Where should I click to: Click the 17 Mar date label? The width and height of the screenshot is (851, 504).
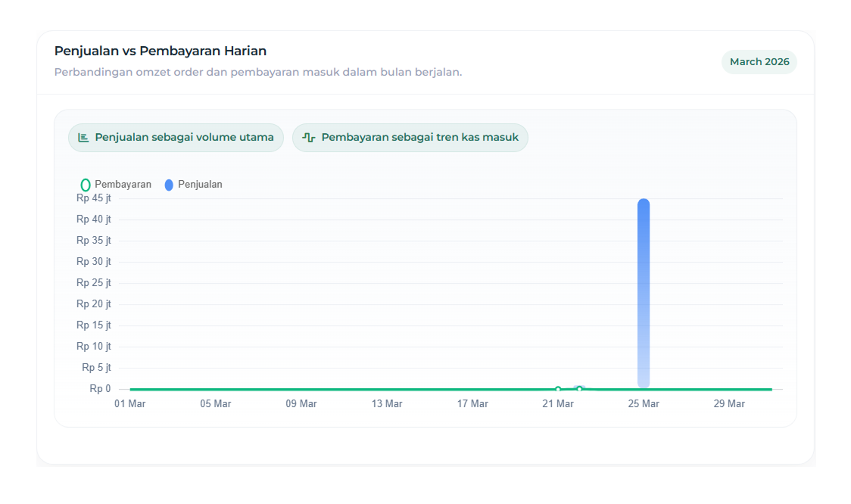(x=472, y=404)
